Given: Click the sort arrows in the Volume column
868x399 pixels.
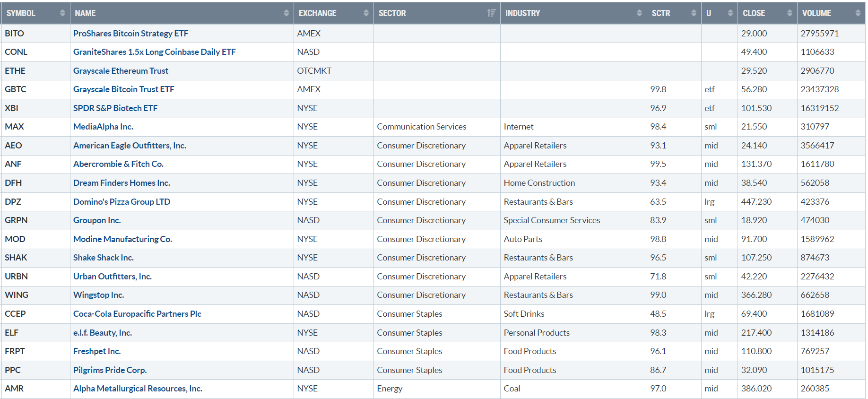Looking at the screenshot, I should 858,13.
